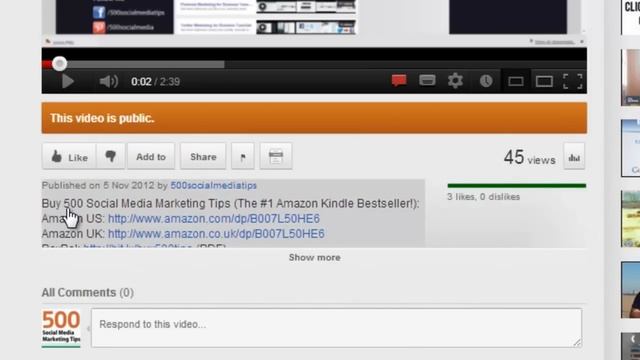This screenshot has width=640, height=360.
Task: Click the video progress scrubber handle
Action: coord(60,64)
